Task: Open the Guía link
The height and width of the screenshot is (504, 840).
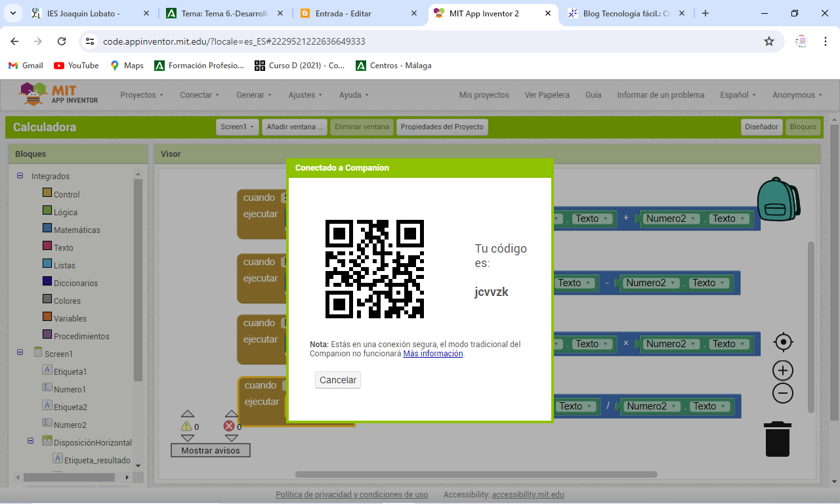Action: point(593,94)
